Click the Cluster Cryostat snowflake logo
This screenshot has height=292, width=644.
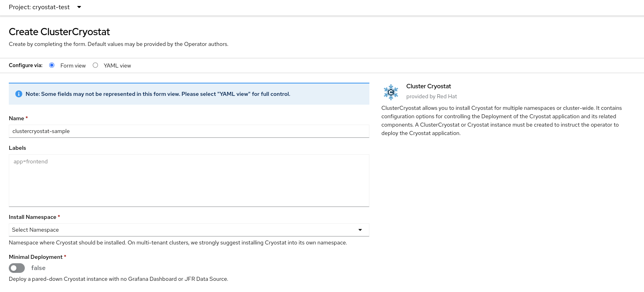[391, 92]
